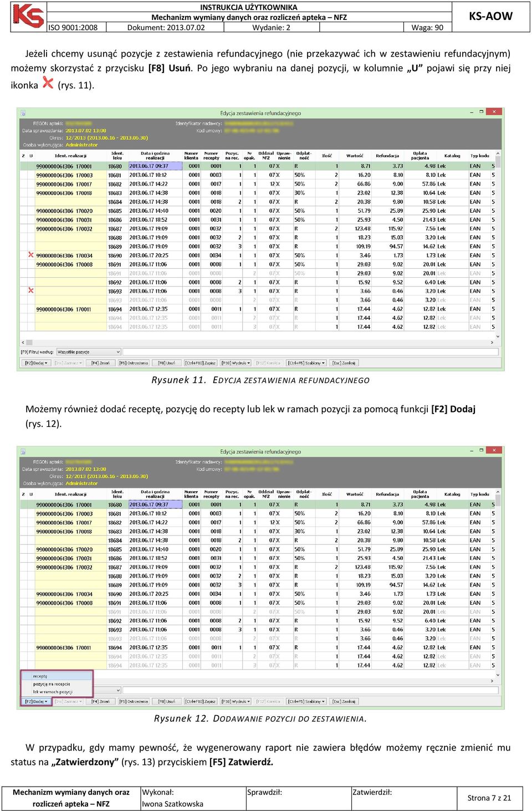Click the 'Ident. realizacji' column header in Rysunek 11
This screenshot has width=532, height=811.
[x=70, y=156]
